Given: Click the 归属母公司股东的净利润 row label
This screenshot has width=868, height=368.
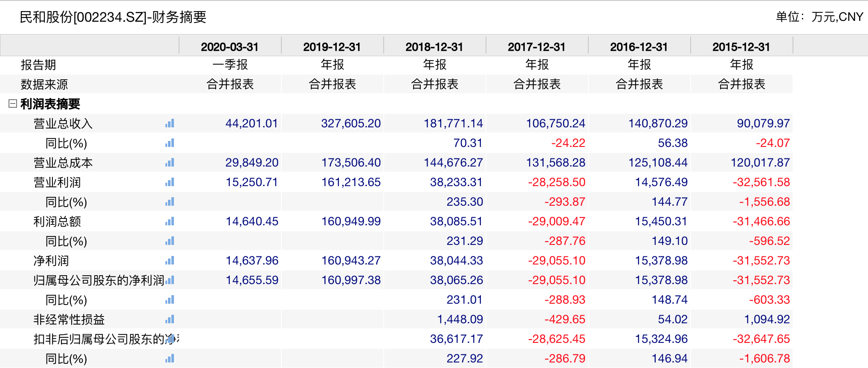Looking at the screenshot, I should click(x=99, y=280).
